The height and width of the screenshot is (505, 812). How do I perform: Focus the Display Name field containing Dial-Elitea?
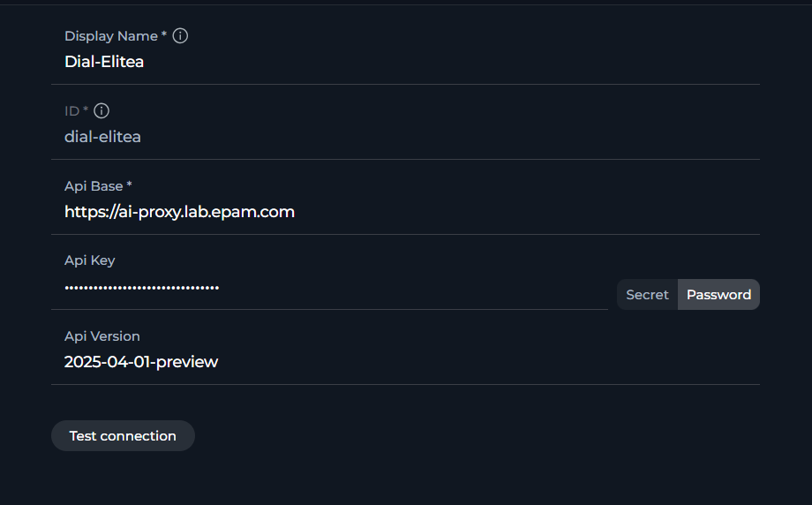405,62
